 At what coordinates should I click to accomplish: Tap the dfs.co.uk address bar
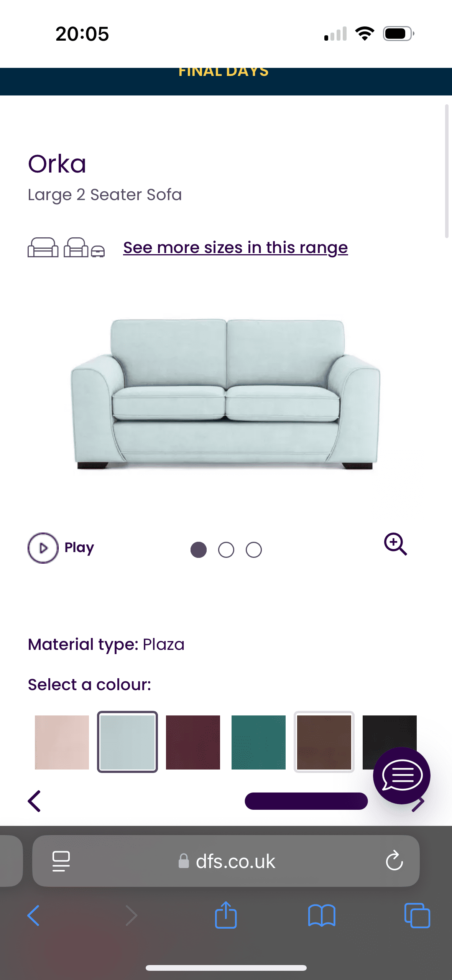tap(226, 861)
